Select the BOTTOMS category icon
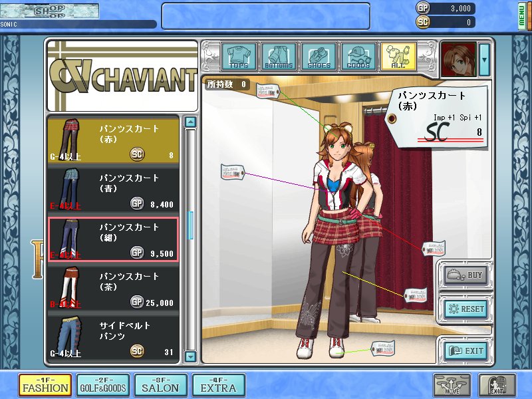This screenshot has width=532, height=399. point(279,57)
